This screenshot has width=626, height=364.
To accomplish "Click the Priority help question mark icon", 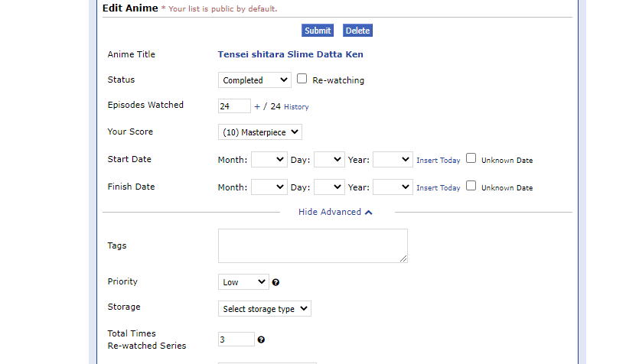I will 276,282.
